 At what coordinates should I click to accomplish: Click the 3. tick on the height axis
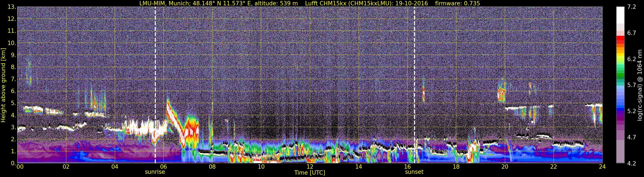[13, 127]
